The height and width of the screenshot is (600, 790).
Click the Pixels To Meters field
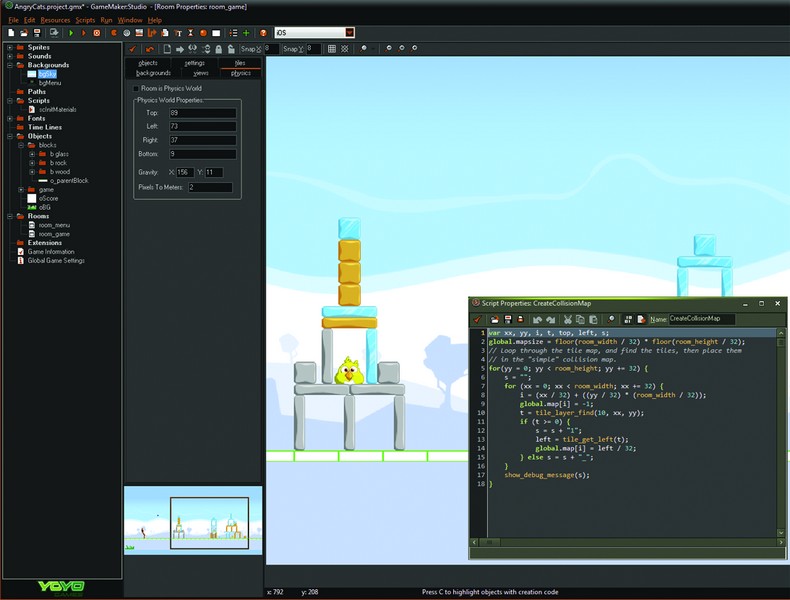coord(210,187)
